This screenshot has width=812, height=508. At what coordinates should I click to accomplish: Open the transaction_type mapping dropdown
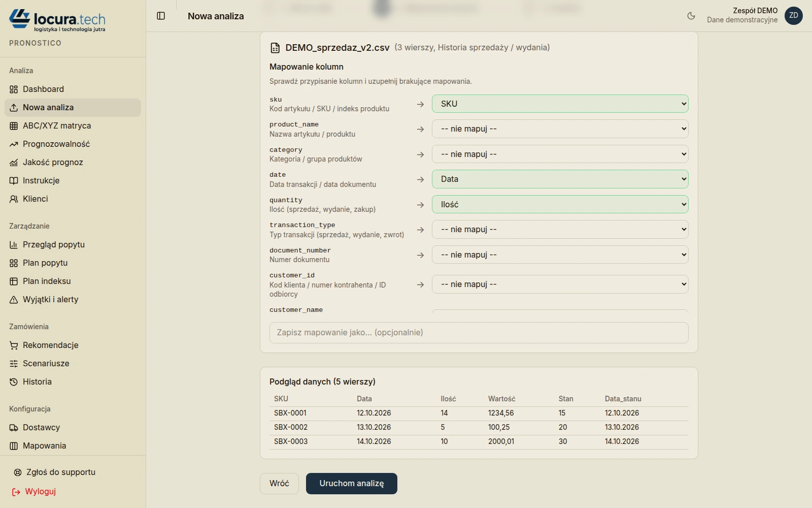(560, 230)
